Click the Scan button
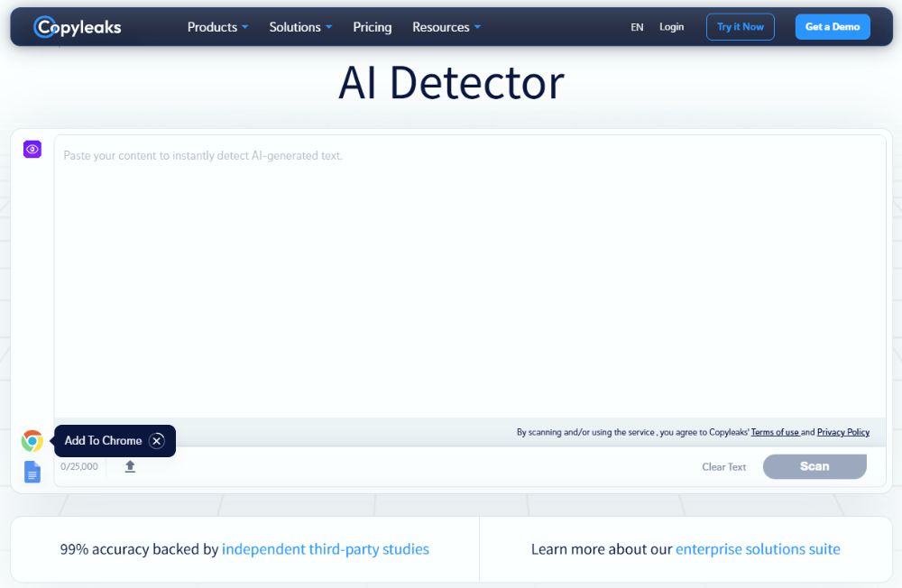 (814, 466)
